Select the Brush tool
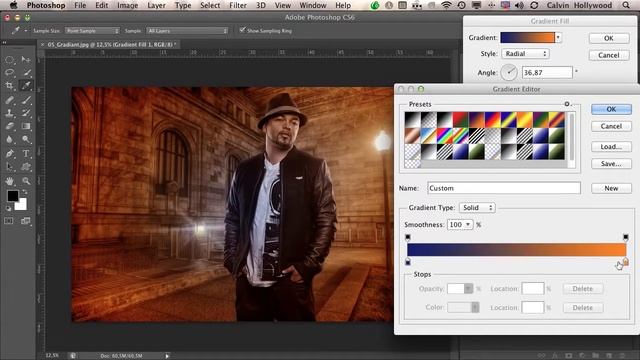This screenshot has width=640, height=360. click(26, 100)
